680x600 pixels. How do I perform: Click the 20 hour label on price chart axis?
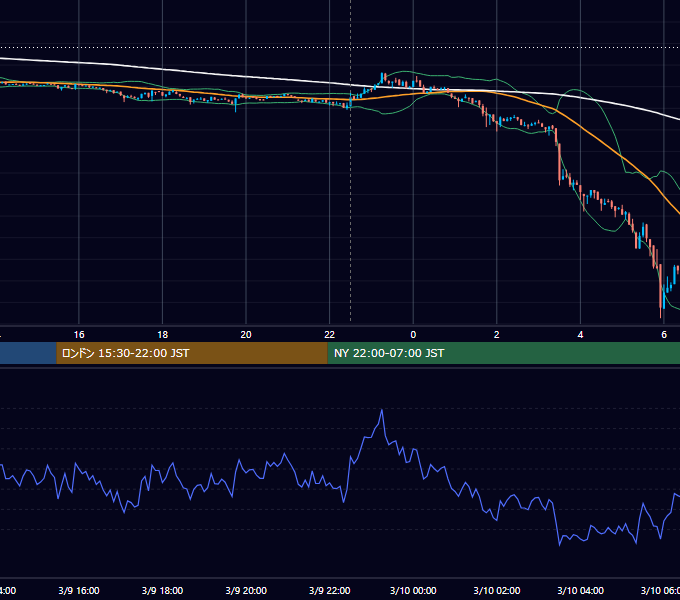click(246, 335)
